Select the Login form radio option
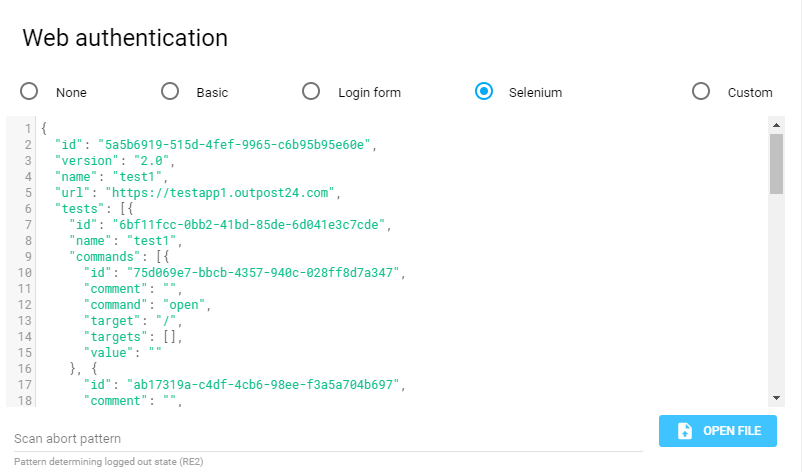This screenshot has width=802, height=472. coord(311,92)
